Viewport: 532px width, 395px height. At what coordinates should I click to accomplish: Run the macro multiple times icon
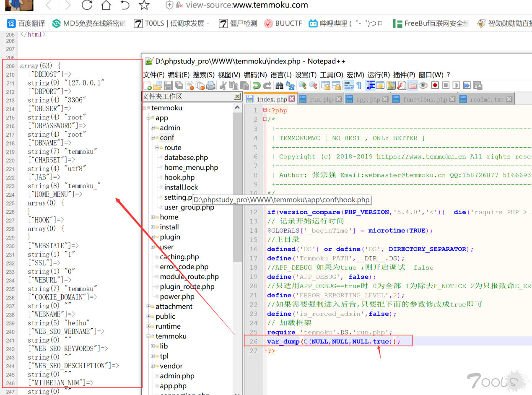[x=467, y=86]
